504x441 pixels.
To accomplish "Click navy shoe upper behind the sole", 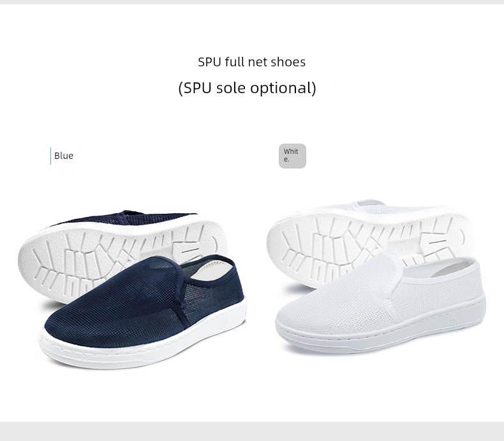I will (129, 218).
